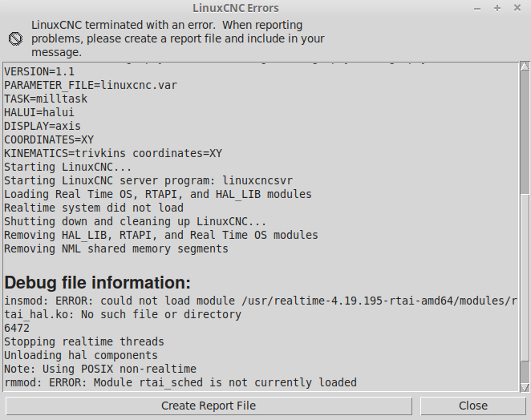Click the rmmod ERROR rtai_sched line
This screenshot has width=531, height=420.
tap(180, 382)
